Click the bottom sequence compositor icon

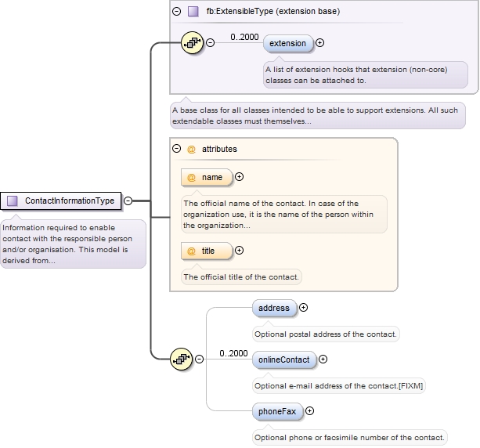pyautogui.click(x=182, y=359)
